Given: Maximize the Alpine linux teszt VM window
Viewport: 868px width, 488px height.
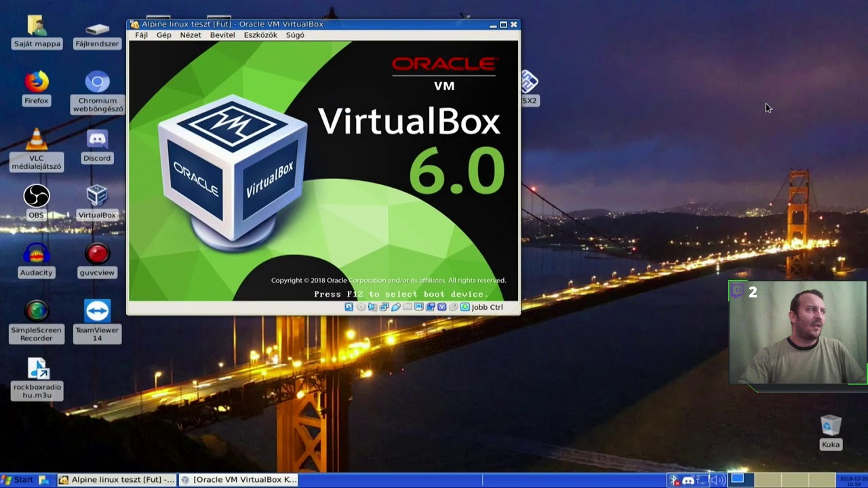Looking at the screenshot, I should 503,24.
